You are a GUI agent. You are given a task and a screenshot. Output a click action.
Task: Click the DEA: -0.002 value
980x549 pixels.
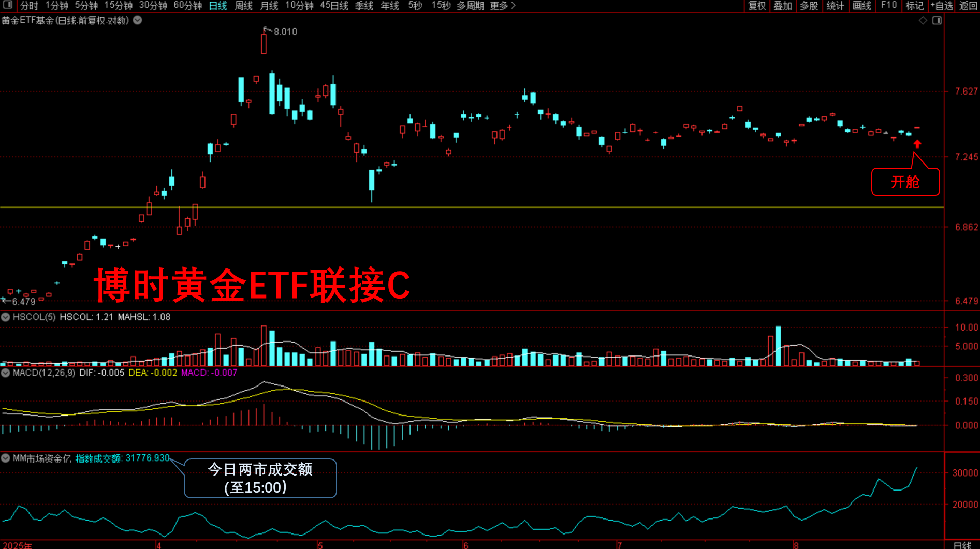tap(153, 373)
